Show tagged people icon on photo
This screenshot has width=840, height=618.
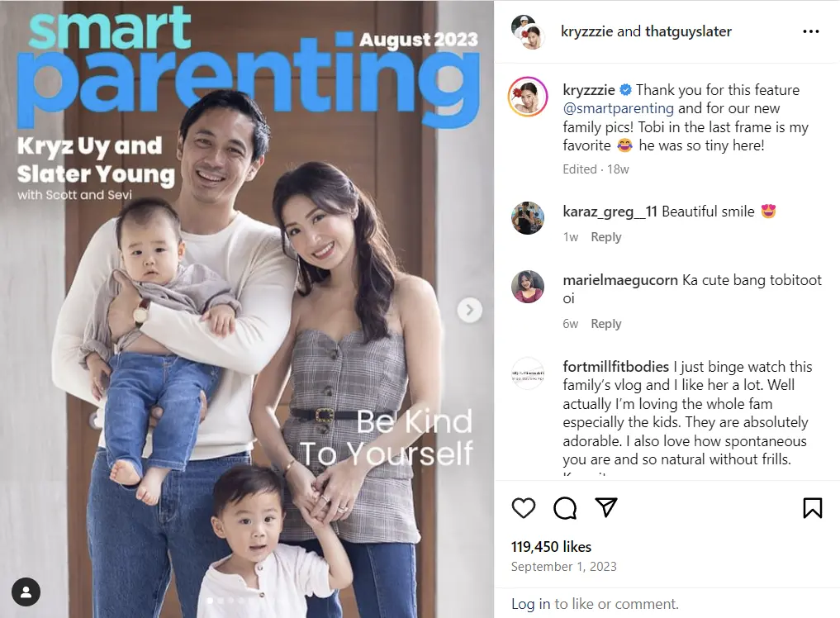point(26,592)
